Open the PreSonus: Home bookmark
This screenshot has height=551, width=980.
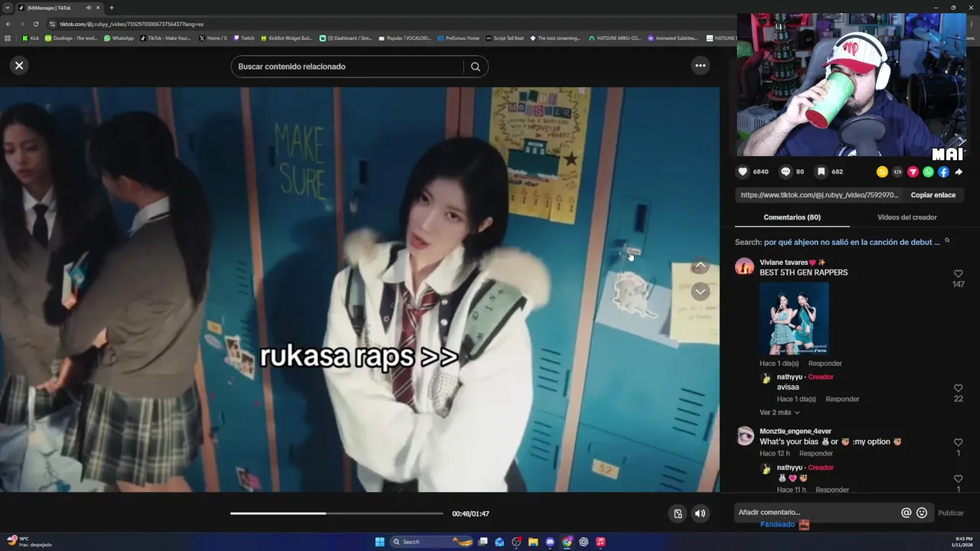tap(459, 37)
